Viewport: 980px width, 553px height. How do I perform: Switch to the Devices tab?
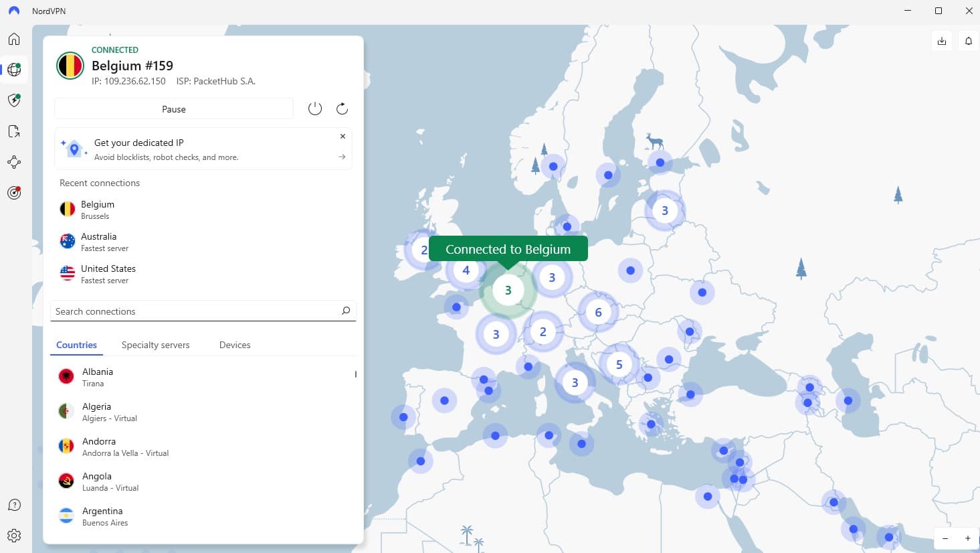(235, 345)
